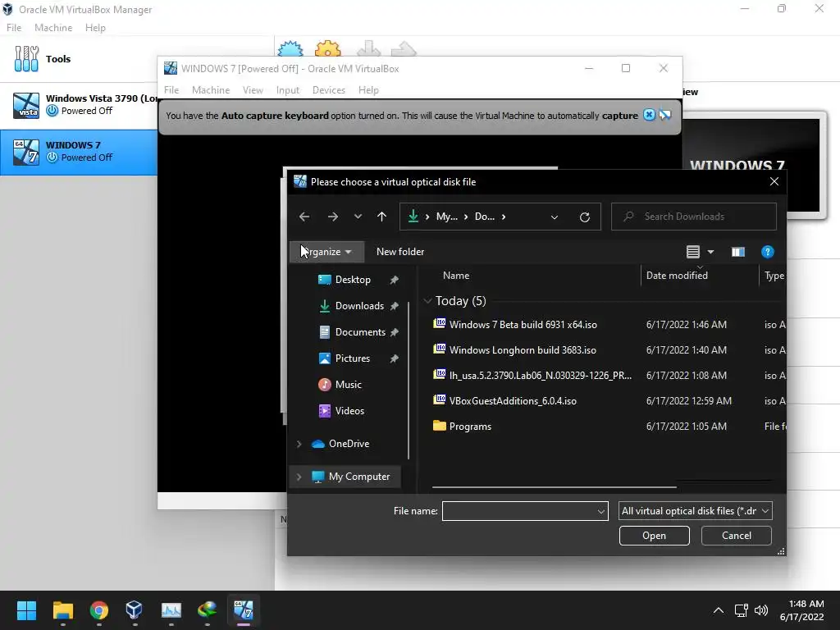Show hidden system tray icons
This screenshot has width=840, height=630.
point(719,610)
